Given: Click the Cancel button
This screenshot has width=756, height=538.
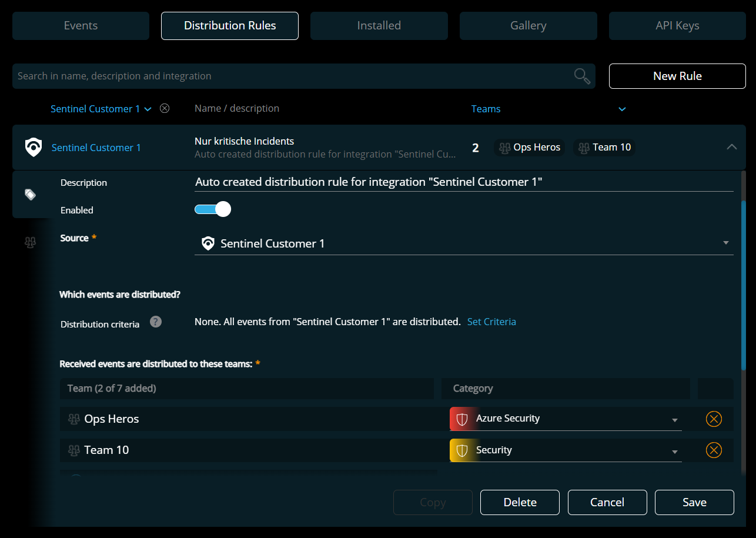Looking at the screenshot, I should coord(607,502).
